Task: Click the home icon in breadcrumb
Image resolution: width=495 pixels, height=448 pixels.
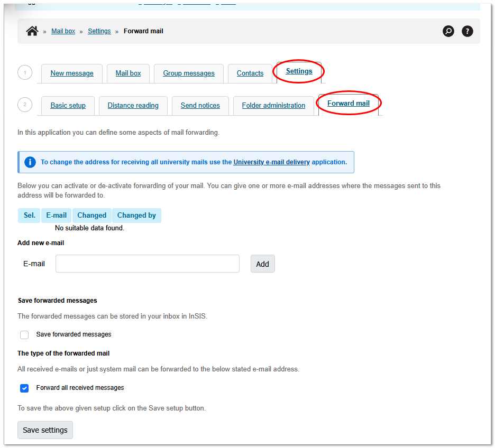Action: pos(32,31)
